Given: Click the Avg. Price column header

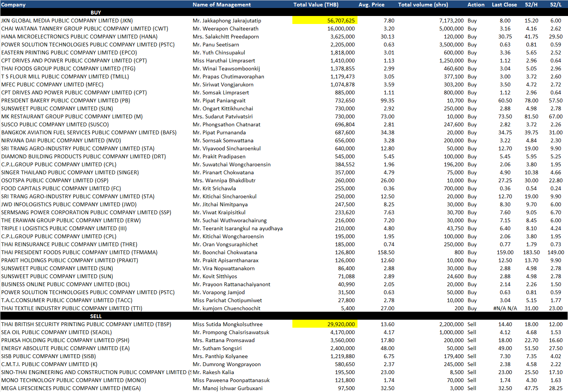Looking at the screenshot, I should click(x=372, y=5).
